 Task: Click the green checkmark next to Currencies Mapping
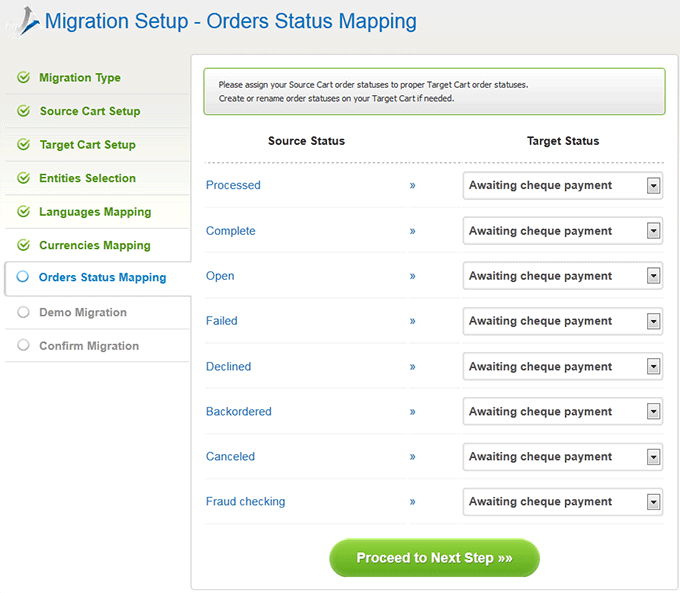point(23,245)
